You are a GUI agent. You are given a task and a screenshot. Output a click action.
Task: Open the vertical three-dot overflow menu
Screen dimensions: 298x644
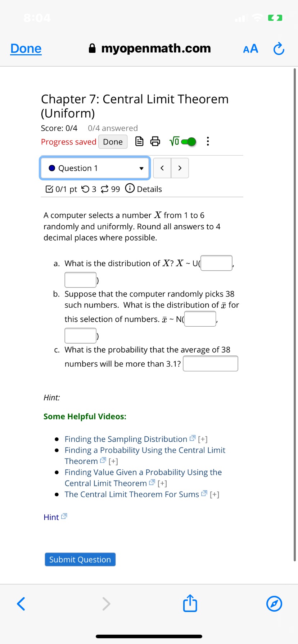[208, 141]
